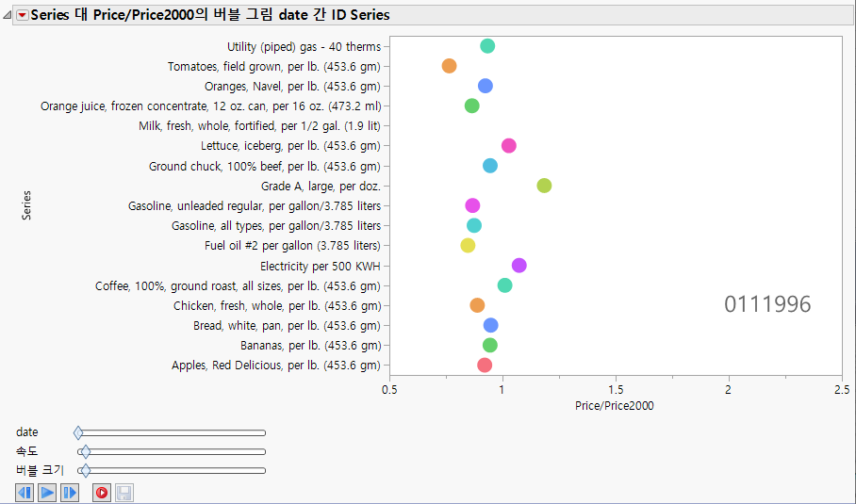Select the Grade A, large eggs bubble

pyautogui.click(x=544, y=186)
